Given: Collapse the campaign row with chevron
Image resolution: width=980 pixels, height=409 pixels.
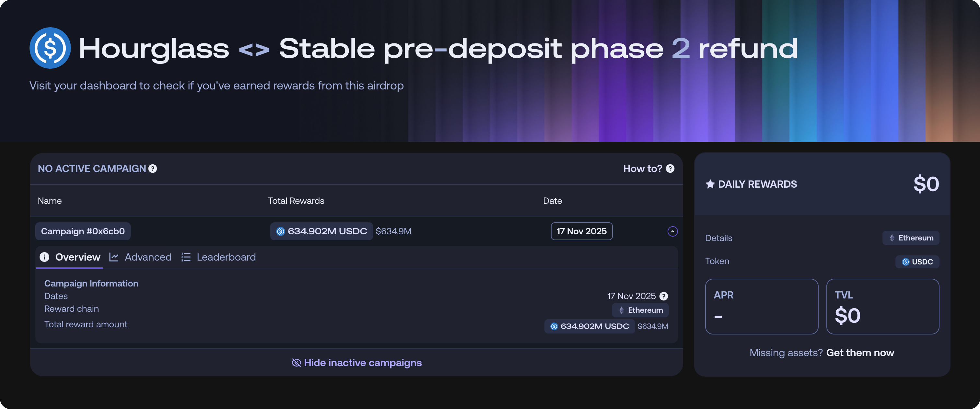Looking at the screenshot, I should pos(672,231).
